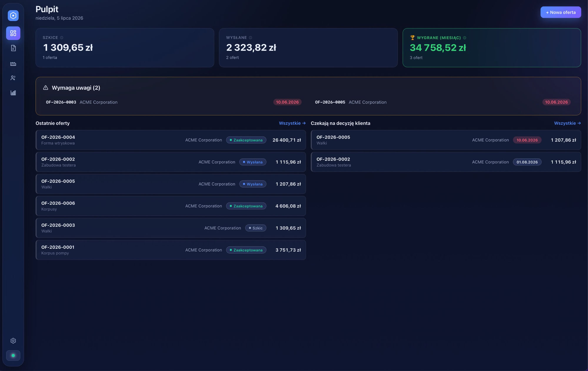This screenshot has height=371, width=588.
Task: Open the bar chart reports icon in sidebar
Action: click(13, 93)
